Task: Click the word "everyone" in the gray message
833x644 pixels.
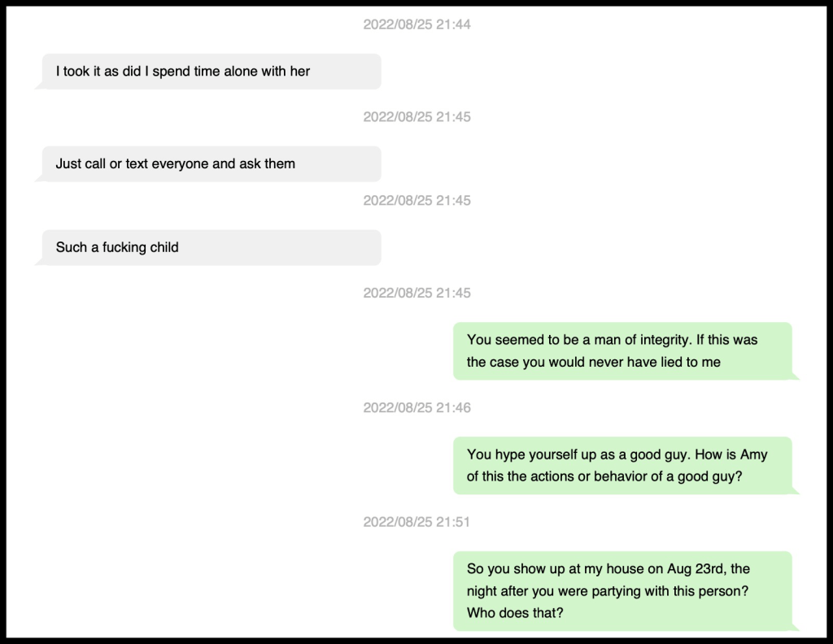Action: [x=181, y=163]
